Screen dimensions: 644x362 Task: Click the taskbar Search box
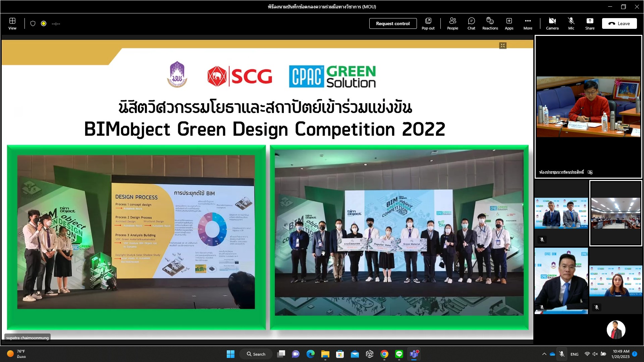coord(256,354)
